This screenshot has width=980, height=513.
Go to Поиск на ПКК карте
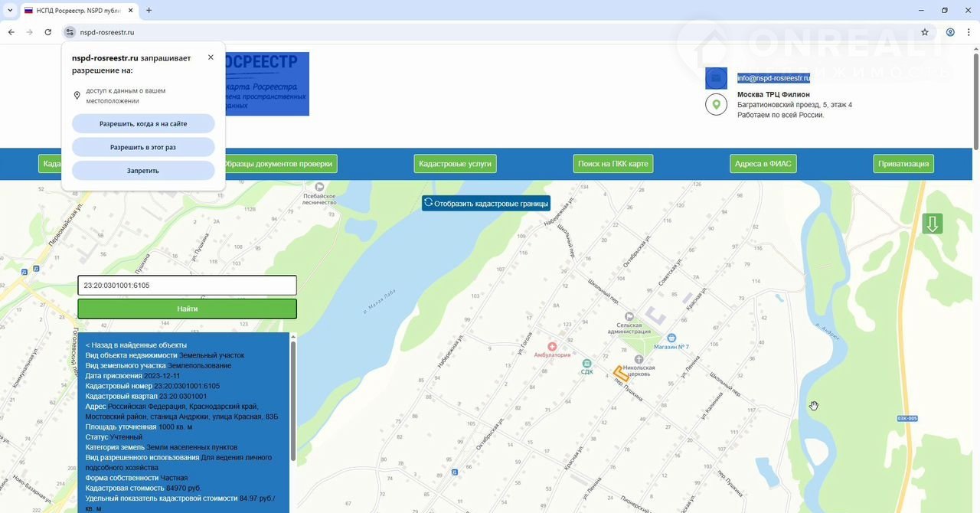[x=612, y=164]
